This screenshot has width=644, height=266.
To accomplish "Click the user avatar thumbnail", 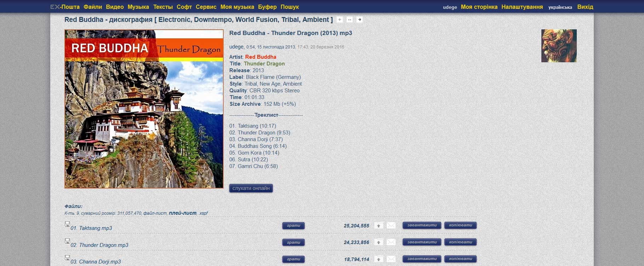I will pos(559,46).
